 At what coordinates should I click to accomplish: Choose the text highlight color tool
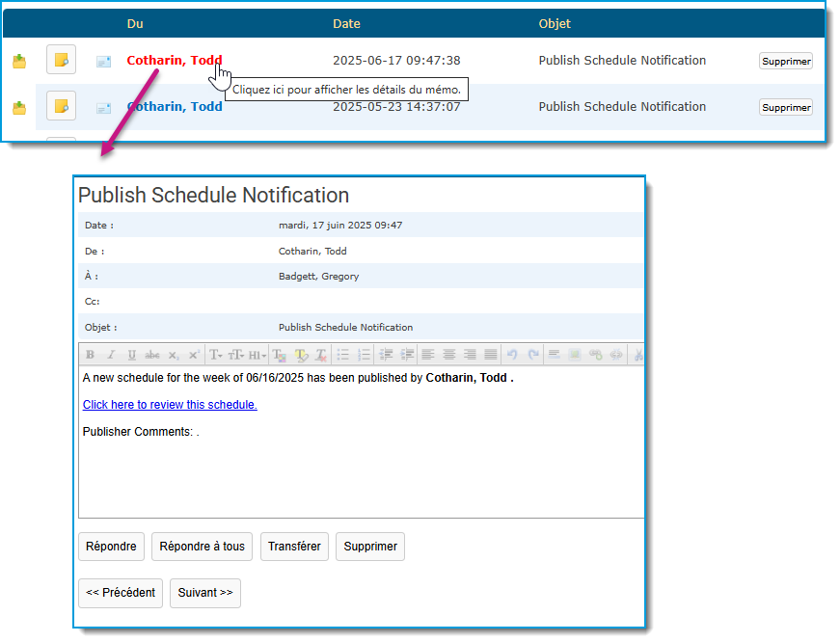tap(301, 355)
